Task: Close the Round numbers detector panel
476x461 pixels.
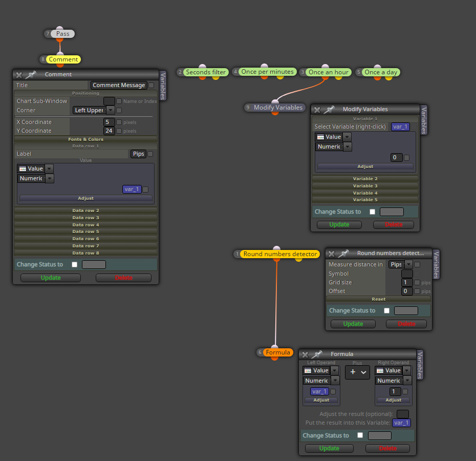Action: point(332,254)
